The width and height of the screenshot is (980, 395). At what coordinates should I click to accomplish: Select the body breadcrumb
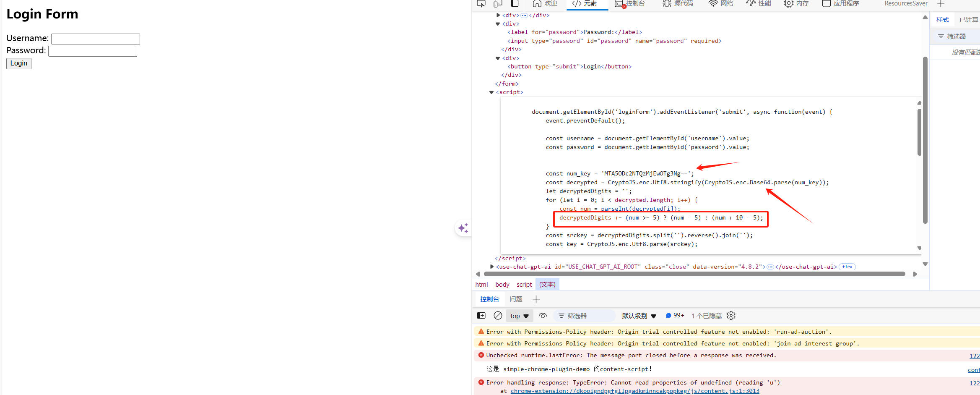click(502, 285)
